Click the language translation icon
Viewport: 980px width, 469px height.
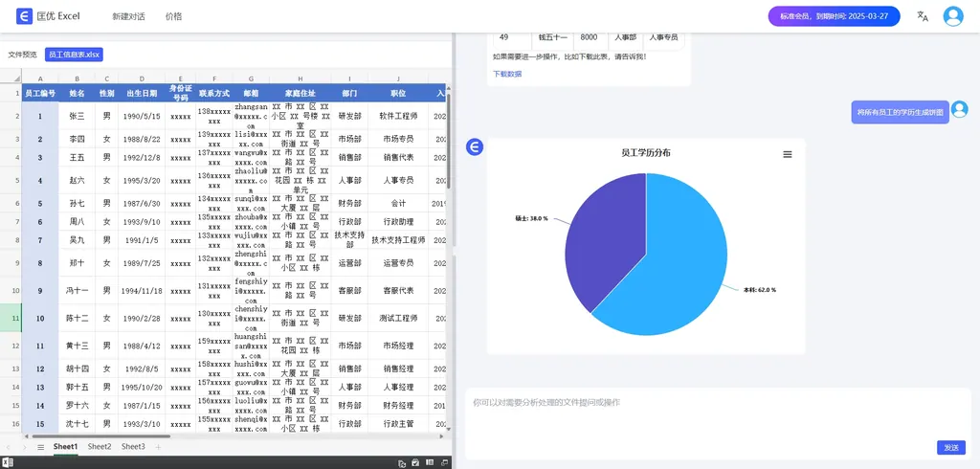(x=923, y=16)
